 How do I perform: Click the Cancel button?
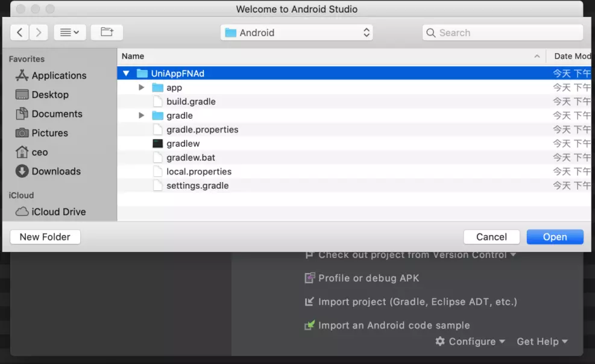(491, 237)
